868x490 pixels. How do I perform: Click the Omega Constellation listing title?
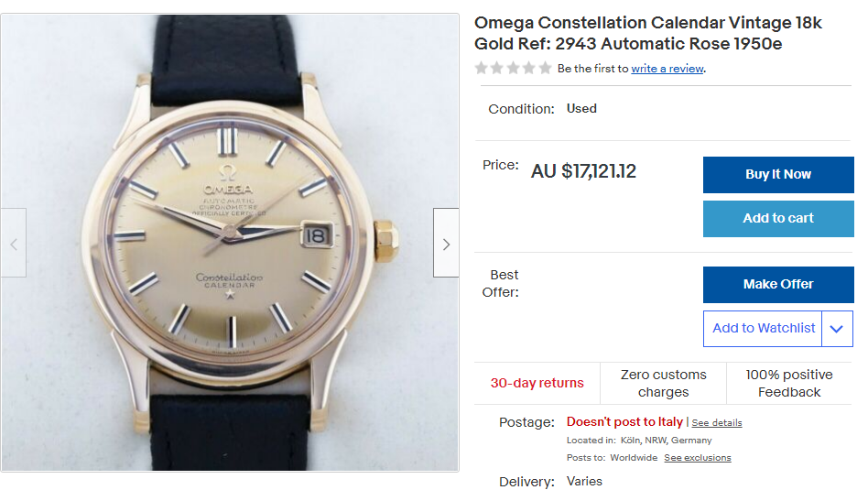648,33
